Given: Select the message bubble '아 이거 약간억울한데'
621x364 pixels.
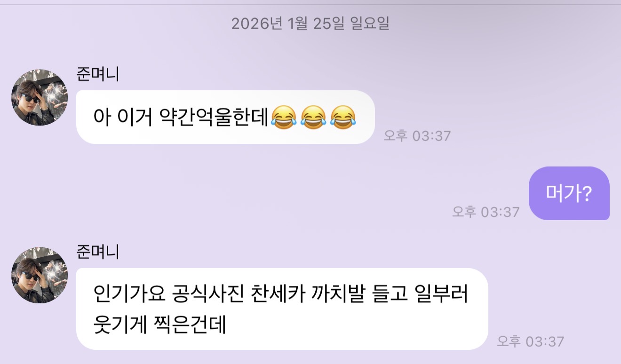Looking at the screenshot, I should coord(225,117).
